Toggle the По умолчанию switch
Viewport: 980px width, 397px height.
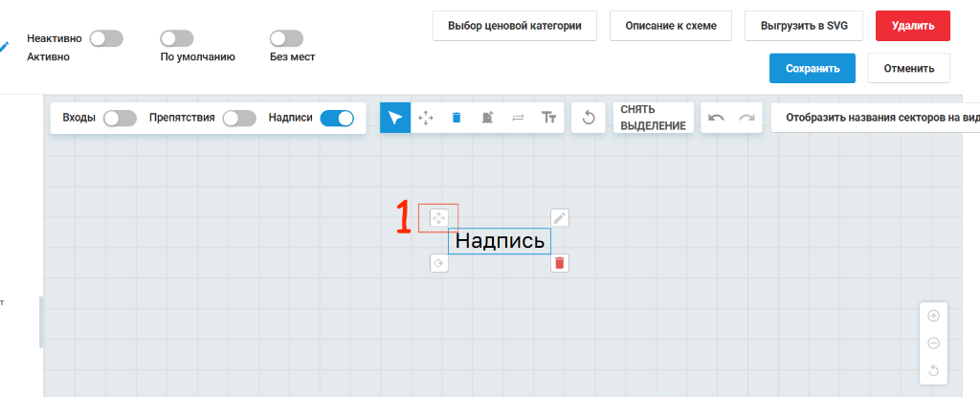click(x=177, y=39)
